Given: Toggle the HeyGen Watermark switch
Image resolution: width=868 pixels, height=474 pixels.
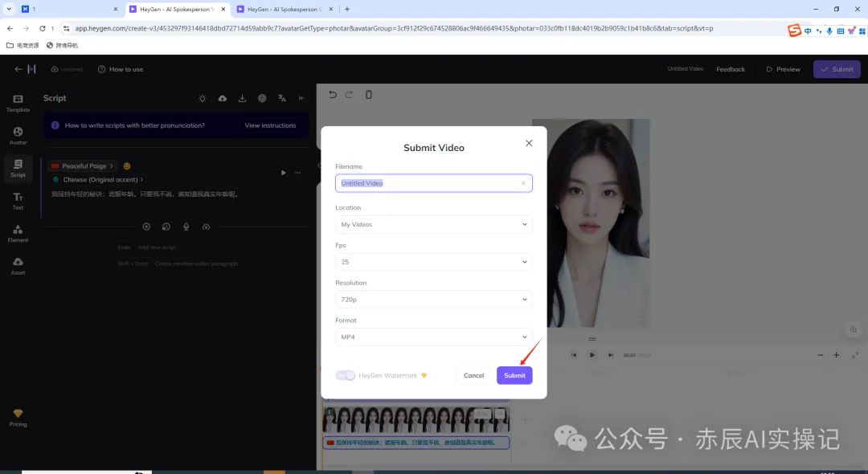Looking at the screenshot, I should click(x=345, y=375).
